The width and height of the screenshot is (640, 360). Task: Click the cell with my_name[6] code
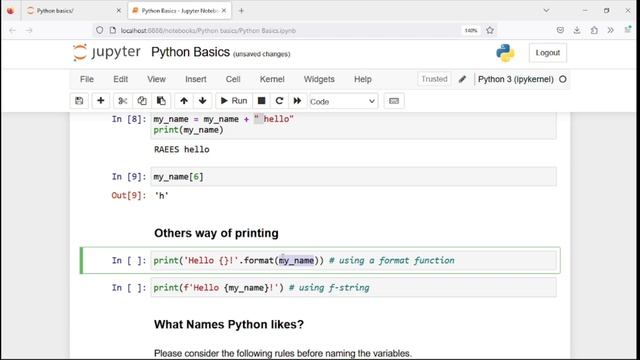[353, 177]
